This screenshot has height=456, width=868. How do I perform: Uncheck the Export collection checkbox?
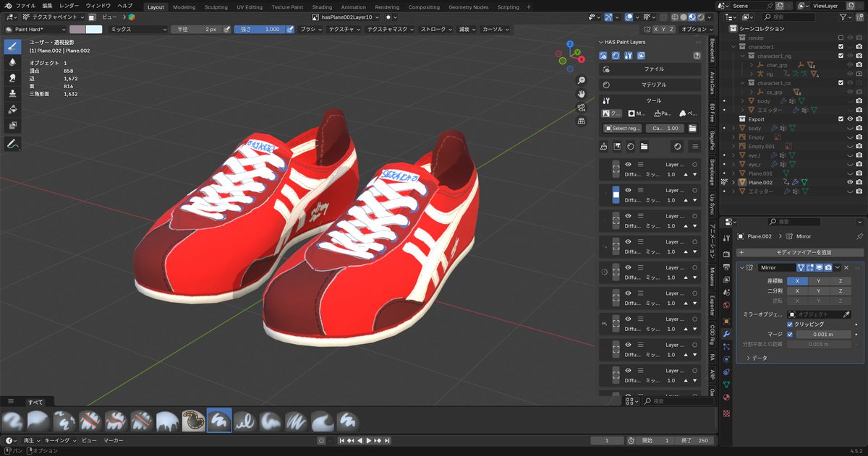tap(841, 119)
